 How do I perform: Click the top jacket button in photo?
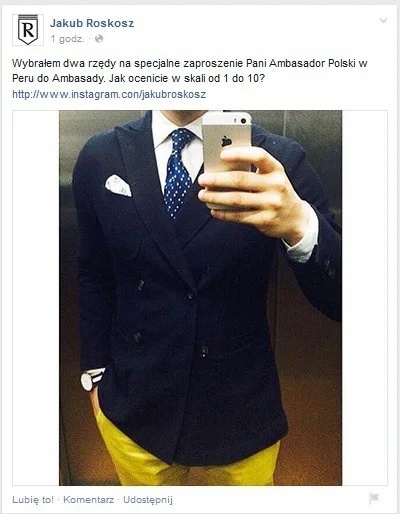140,284
